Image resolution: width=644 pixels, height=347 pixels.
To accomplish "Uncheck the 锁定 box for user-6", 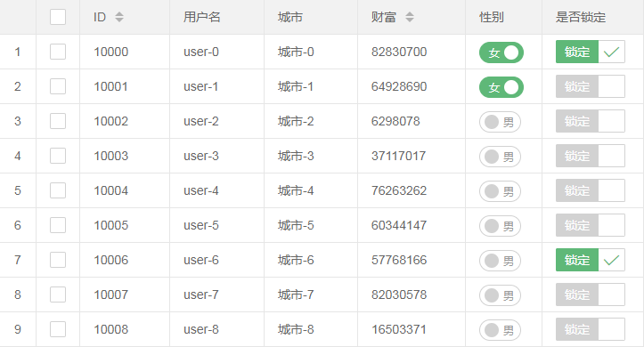I will [591, 260].
